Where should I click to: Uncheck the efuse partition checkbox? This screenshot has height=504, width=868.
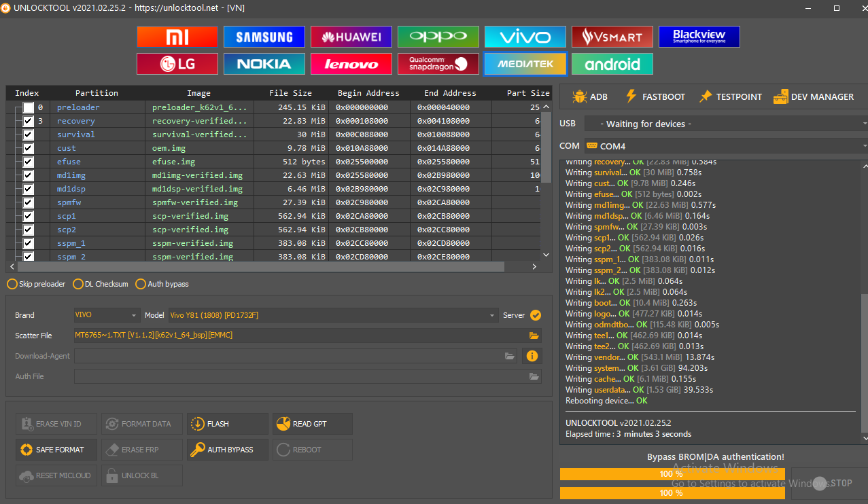click(28, 162)
